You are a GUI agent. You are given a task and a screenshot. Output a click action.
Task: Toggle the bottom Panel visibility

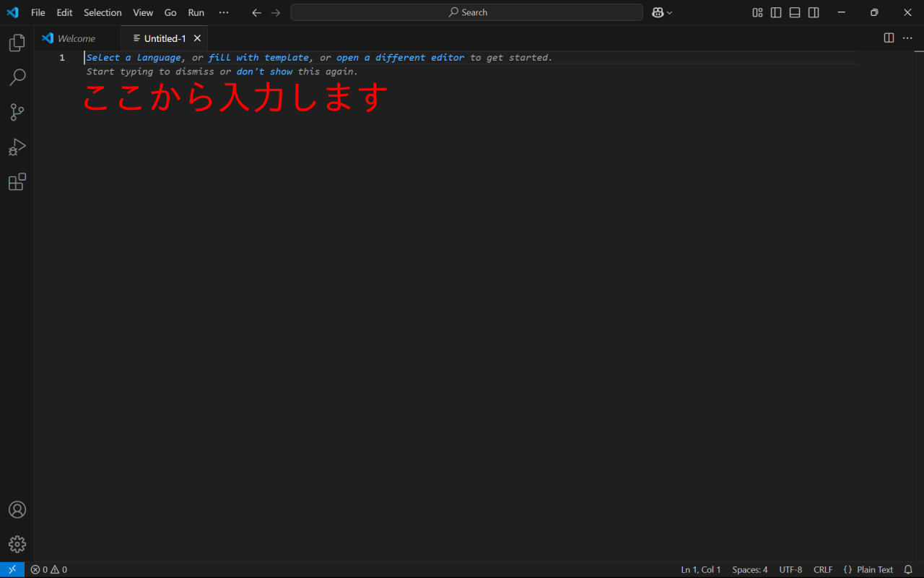coord(795,12)
